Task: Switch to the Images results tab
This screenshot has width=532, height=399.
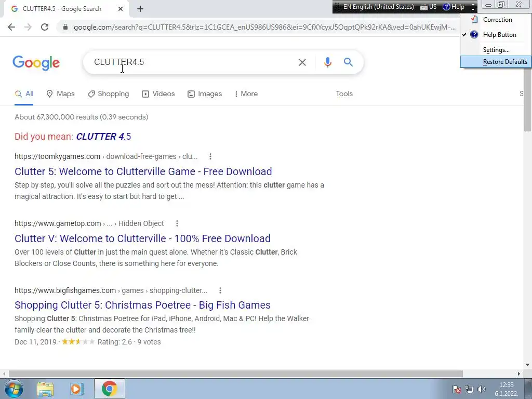Action: pos(205,94)
